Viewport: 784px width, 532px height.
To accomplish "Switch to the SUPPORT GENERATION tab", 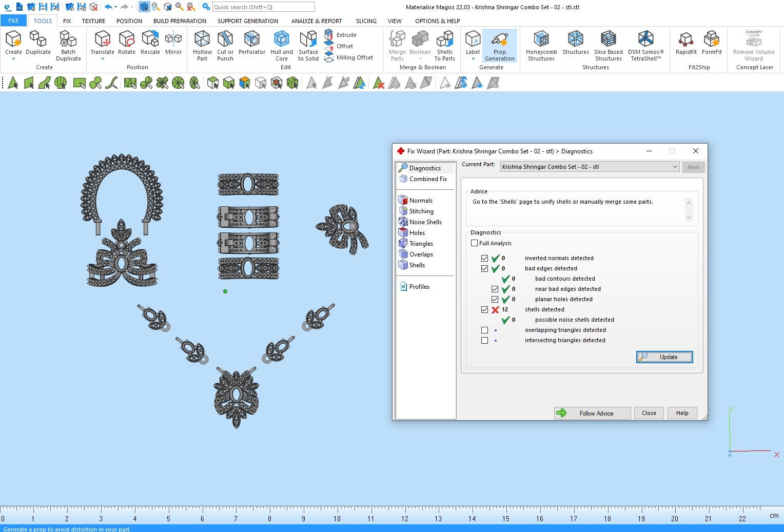I will pos(247,21).
